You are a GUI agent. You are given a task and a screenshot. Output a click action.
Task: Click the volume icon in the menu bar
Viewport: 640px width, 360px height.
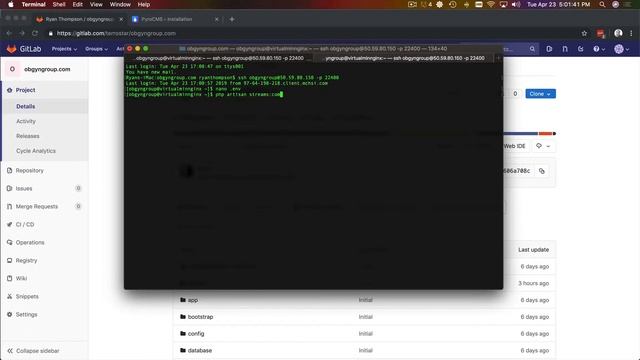pos(516,4)
